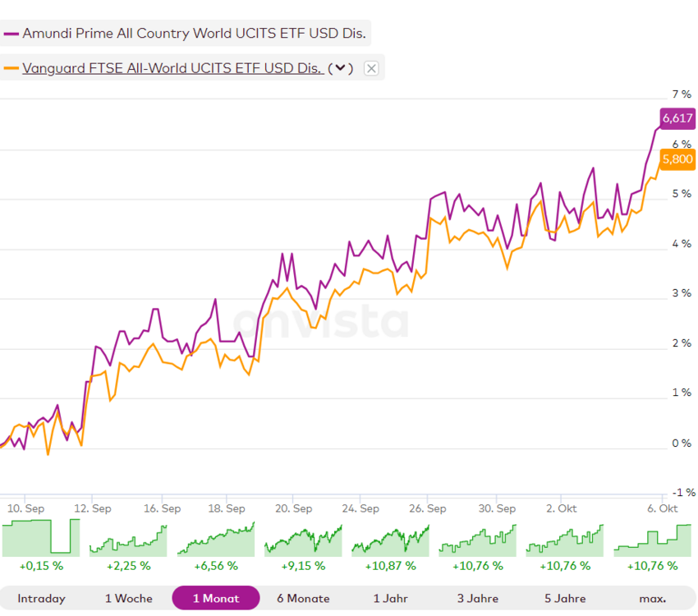Click the +2,25 % weekly mini chart
This screenshot has width=698, height=616.
129,538
